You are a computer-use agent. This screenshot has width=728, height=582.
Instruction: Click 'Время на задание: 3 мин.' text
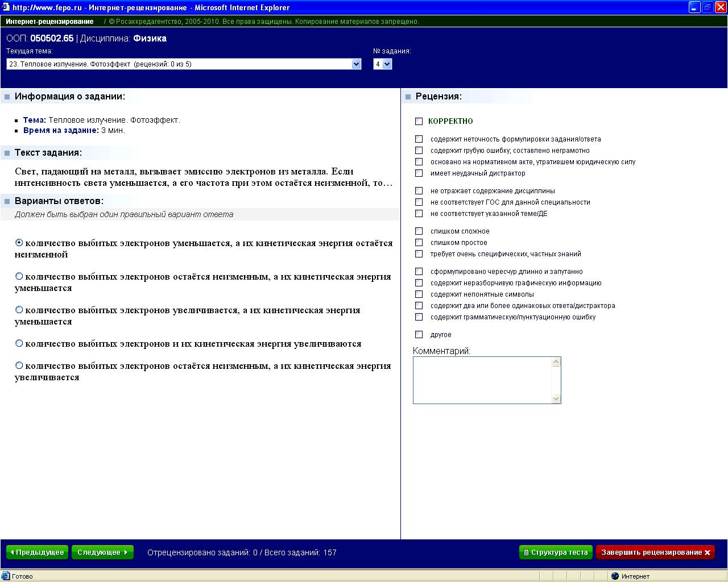point(74,130)
